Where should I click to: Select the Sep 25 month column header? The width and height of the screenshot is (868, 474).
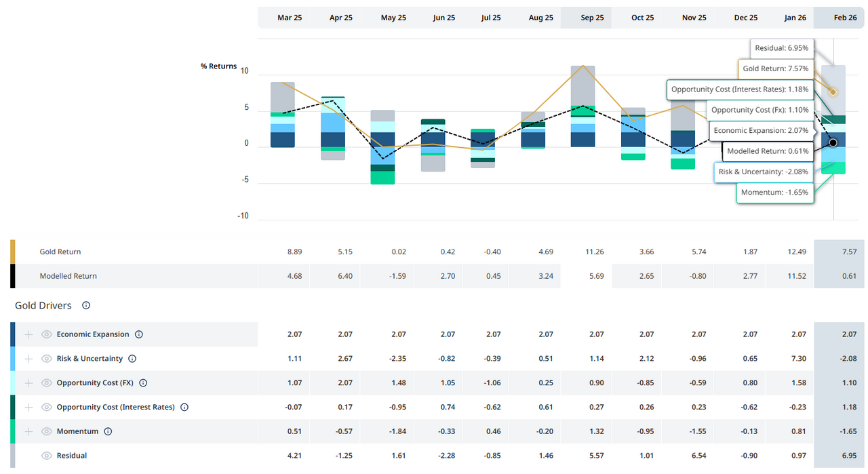tap(592, 18)
